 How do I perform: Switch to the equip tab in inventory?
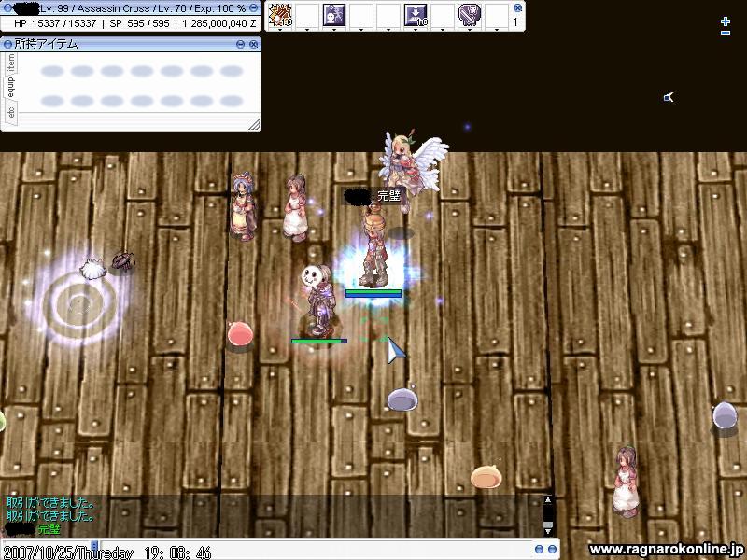(x=10, y=87)
